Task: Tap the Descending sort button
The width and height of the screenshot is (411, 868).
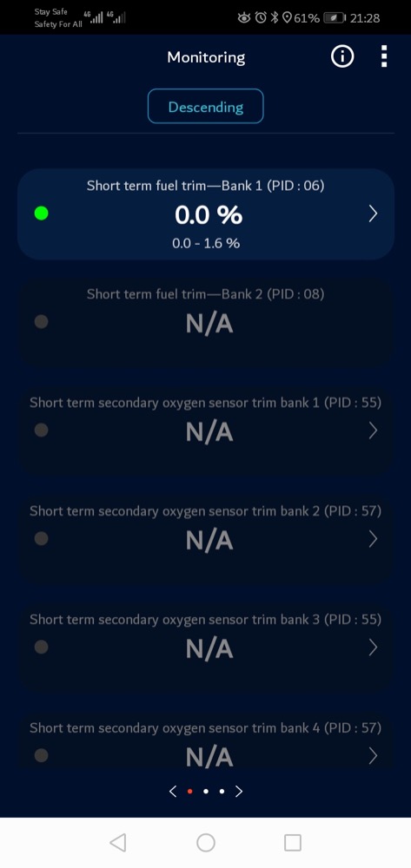Action: coord(205,106)
